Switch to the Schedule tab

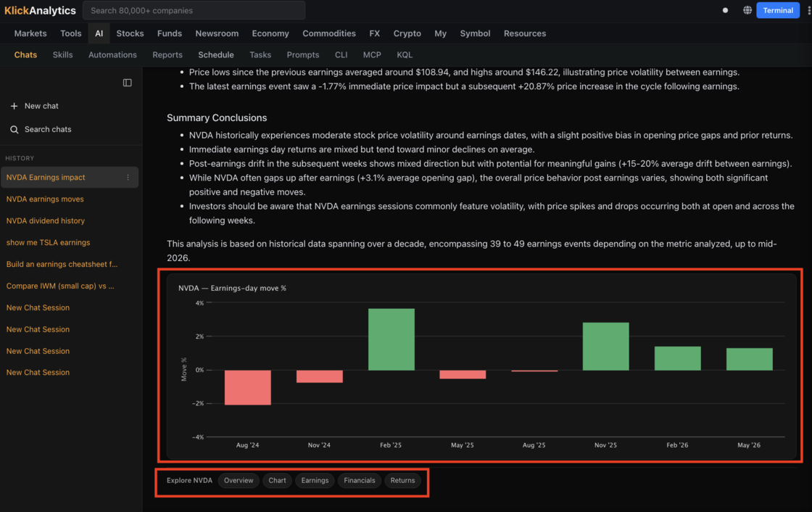pos(216,55)
